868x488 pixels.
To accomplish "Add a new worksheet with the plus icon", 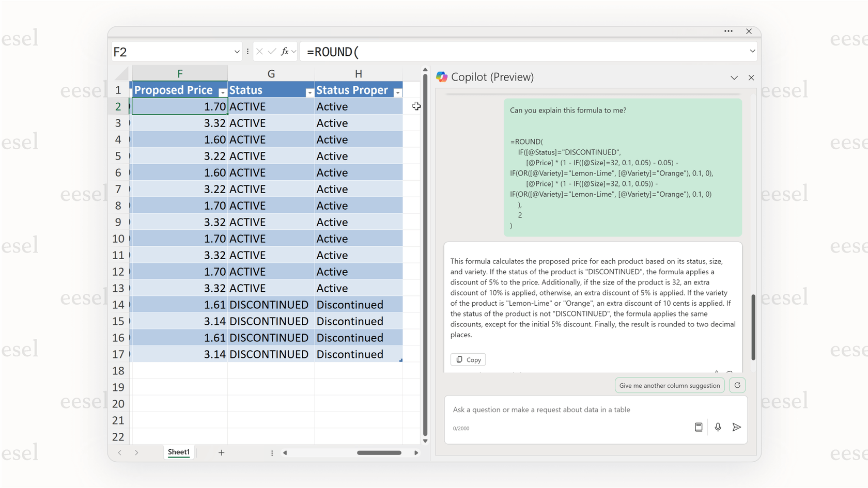I will coord(222,452).
